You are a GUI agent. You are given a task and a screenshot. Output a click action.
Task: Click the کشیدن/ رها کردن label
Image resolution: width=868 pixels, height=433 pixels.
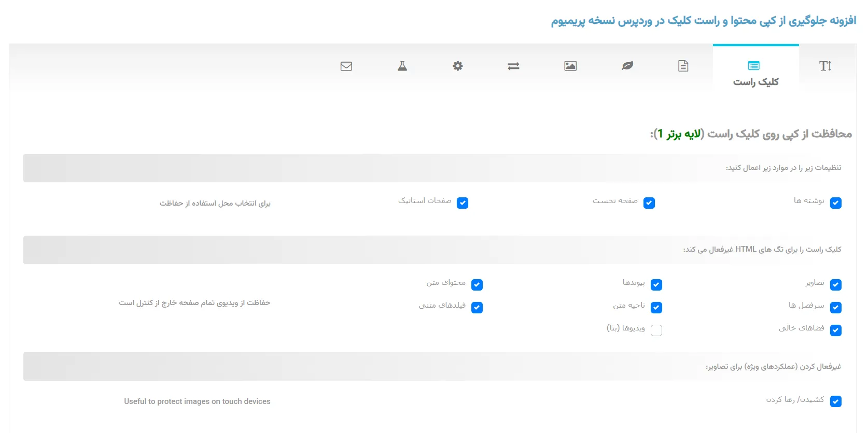tap(795, 399)
